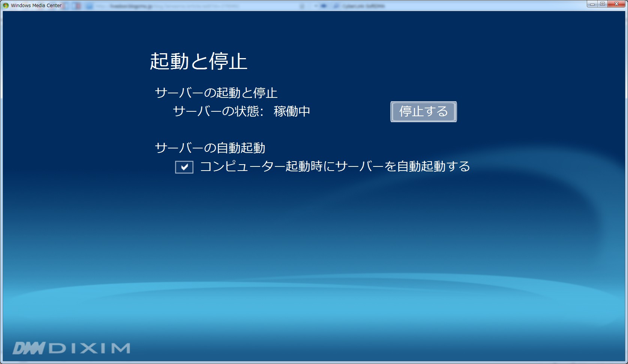
Task: Close the Windows Media Center window
Action: tap(616, 4)
